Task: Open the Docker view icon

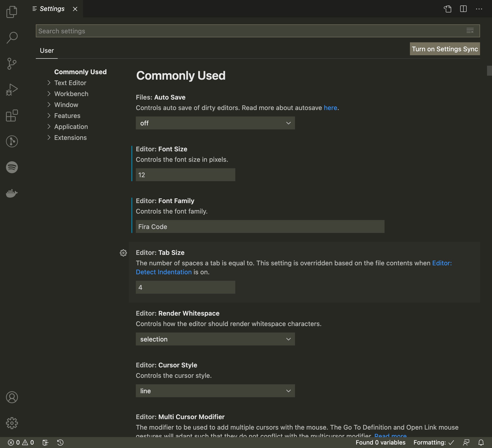Action: (12, 193)
